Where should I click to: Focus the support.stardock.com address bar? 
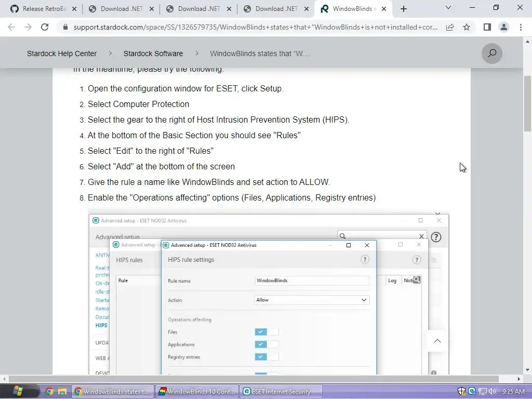(x=255, y=27)
